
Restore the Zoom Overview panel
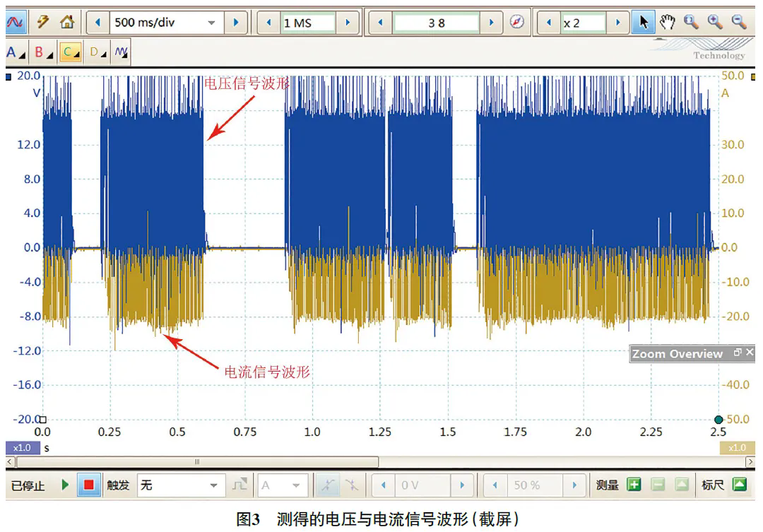(738, 353)
